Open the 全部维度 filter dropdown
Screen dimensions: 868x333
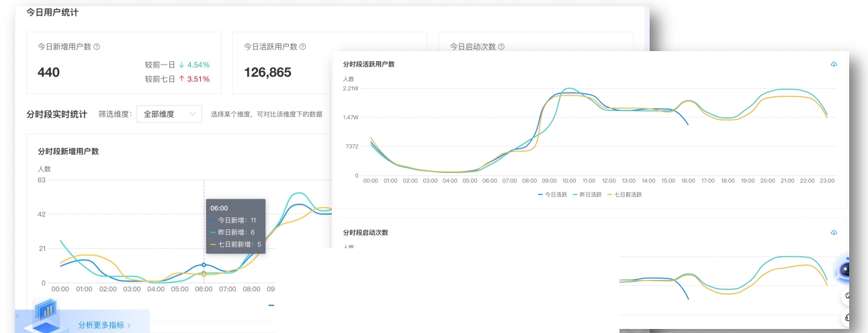click(169, 114)
